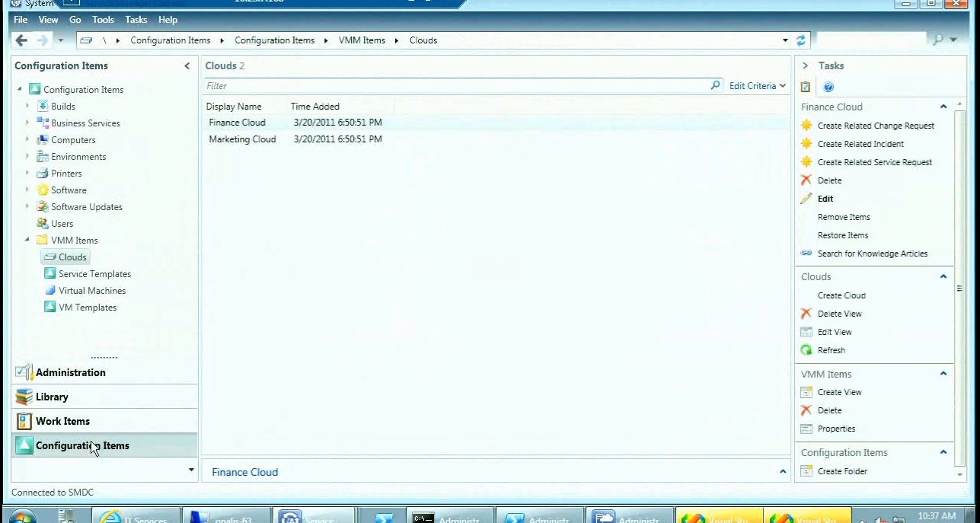Click the Forward navigation arrow
Viewport: 980px width, 523px height.
click(43, 40)
